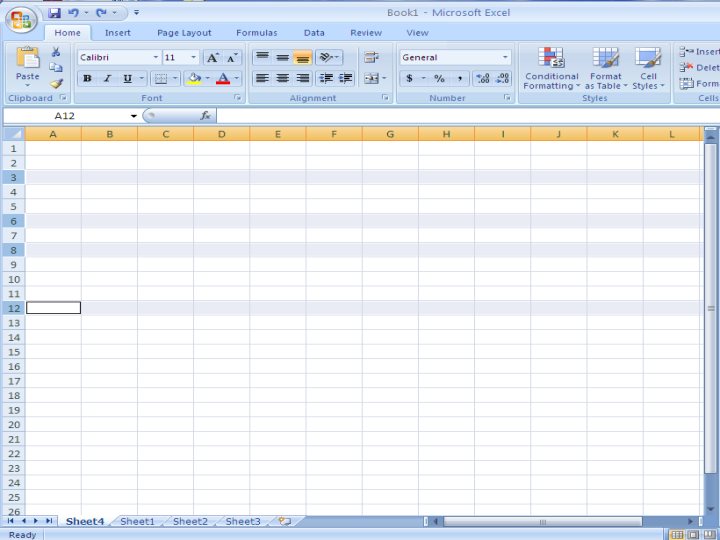Activate the Format Painter brush
The height and width of the screenshot is (540, 720).
click(x=56, y=84)
